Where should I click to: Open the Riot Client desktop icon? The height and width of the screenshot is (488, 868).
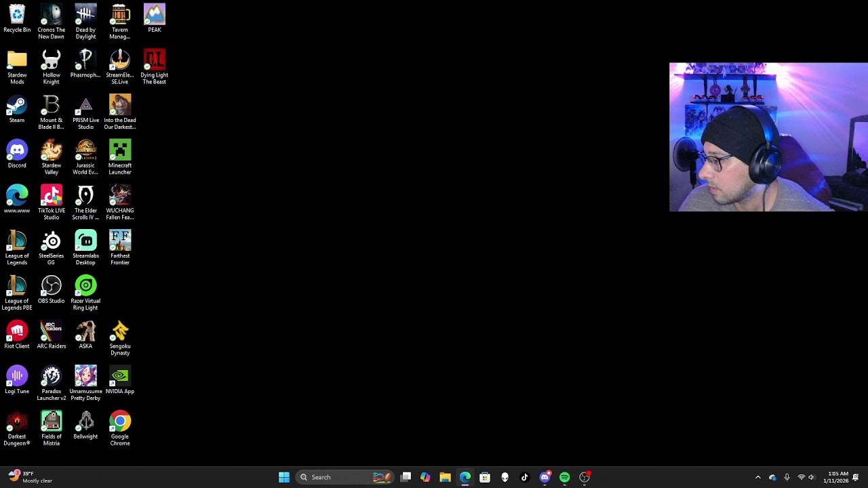[17, 335]
